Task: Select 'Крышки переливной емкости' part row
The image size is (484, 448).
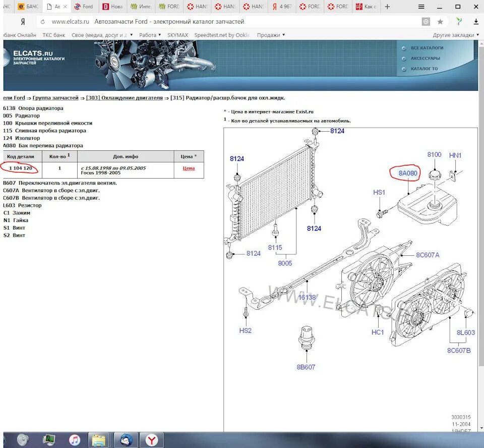Action: (x=48, y=123)
